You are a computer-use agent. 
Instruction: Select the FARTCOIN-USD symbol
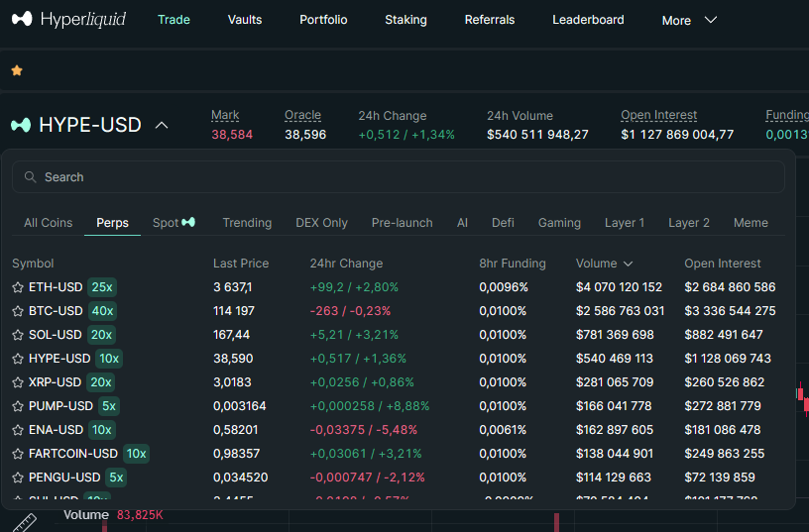tap(73, 453)
